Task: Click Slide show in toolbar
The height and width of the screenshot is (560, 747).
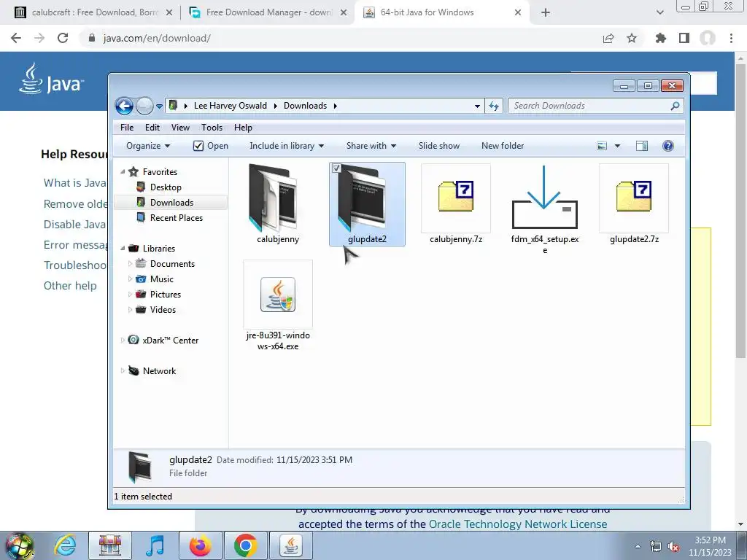Action: (438, 146)
